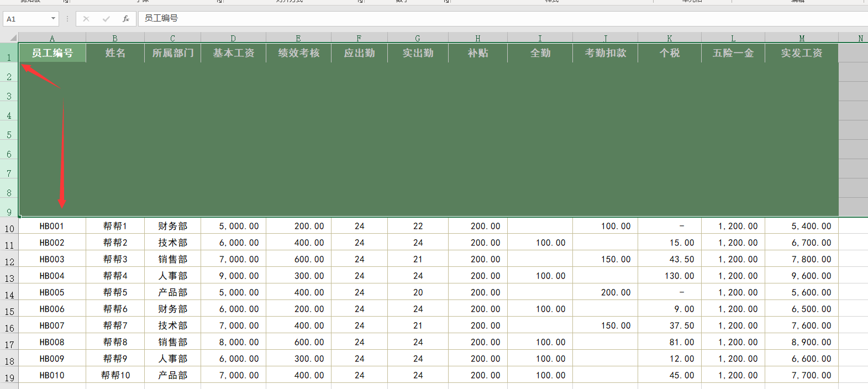
Task: Click the 实发工资 header cell
Action: tap(802, 53)
